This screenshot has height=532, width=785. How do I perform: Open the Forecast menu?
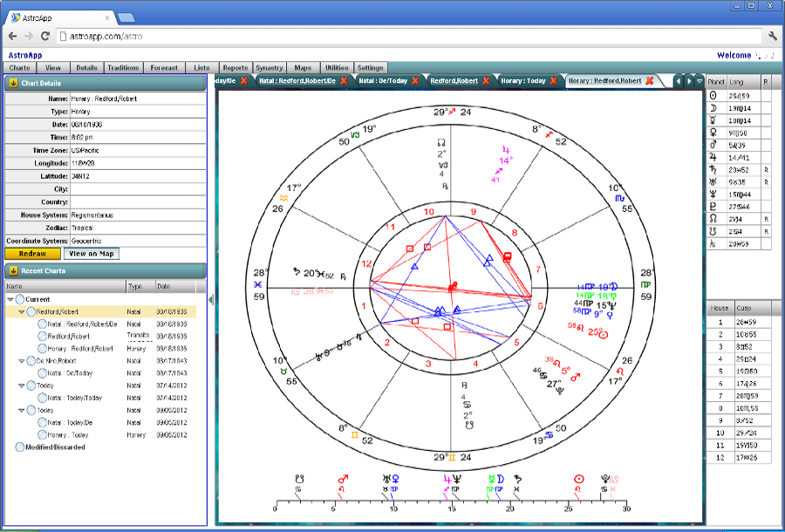tap(164, 68)
